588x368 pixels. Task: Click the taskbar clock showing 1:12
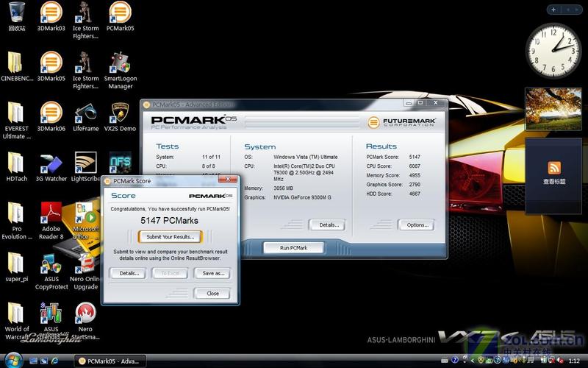(574, 361)
